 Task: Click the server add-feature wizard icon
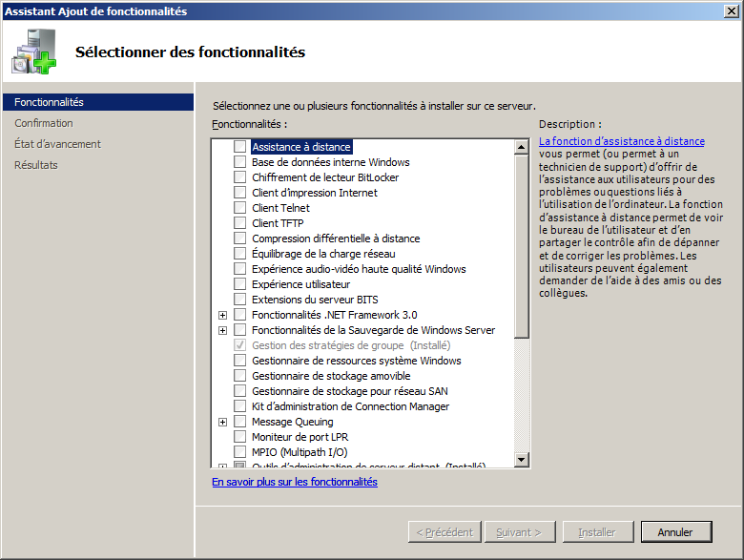pyautogui.click(x=33, y=52)
